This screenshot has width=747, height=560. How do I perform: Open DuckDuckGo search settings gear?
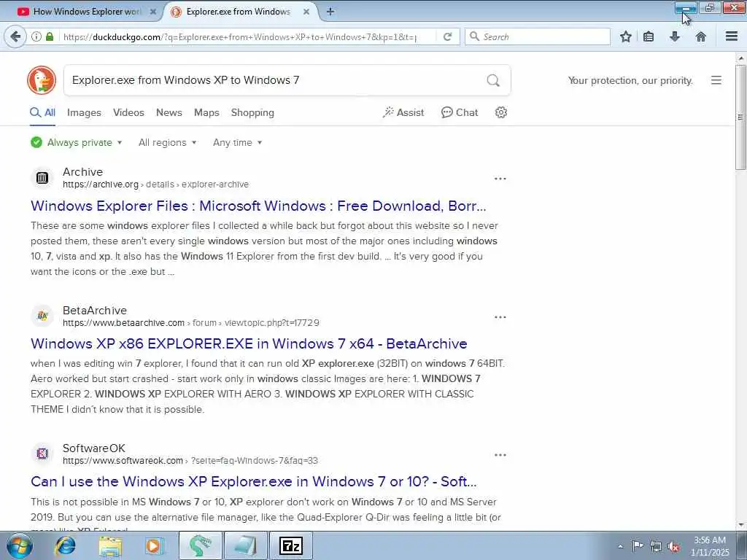click(500, 112)
